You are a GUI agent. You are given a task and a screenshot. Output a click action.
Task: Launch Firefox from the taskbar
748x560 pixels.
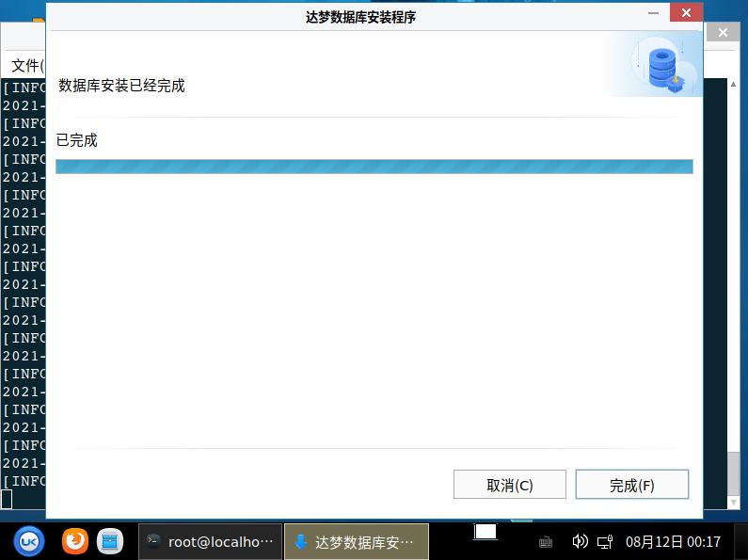click(x=75, y=541)
